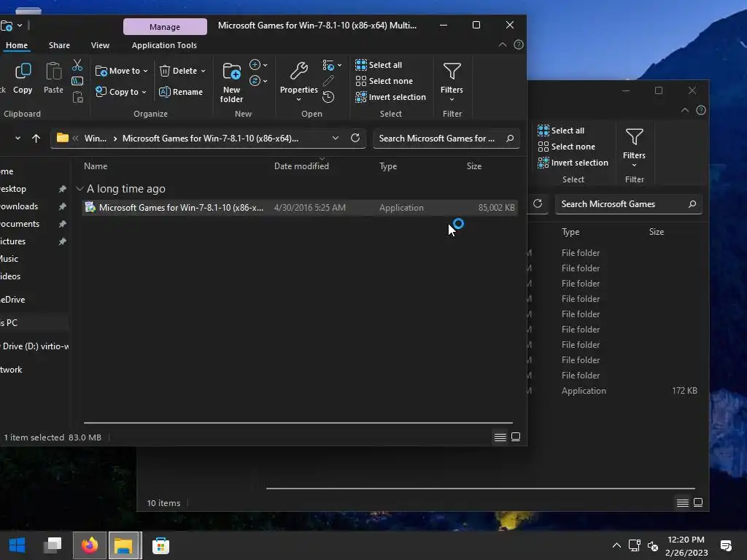Image resolution: width=747 pixels, height=560 pixels.
Task: Click the Task View taskbar icon
Action: click(x=53, y=545)
